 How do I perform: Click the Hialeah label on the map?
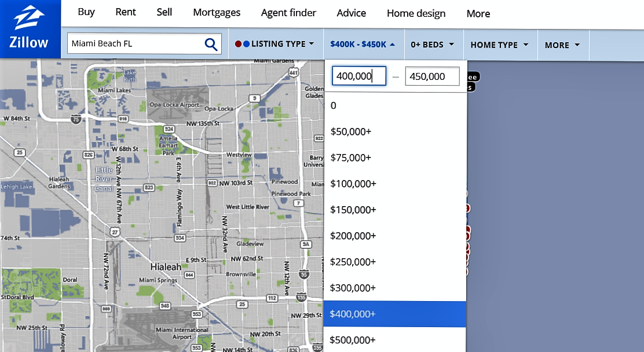tap(166, 267)
